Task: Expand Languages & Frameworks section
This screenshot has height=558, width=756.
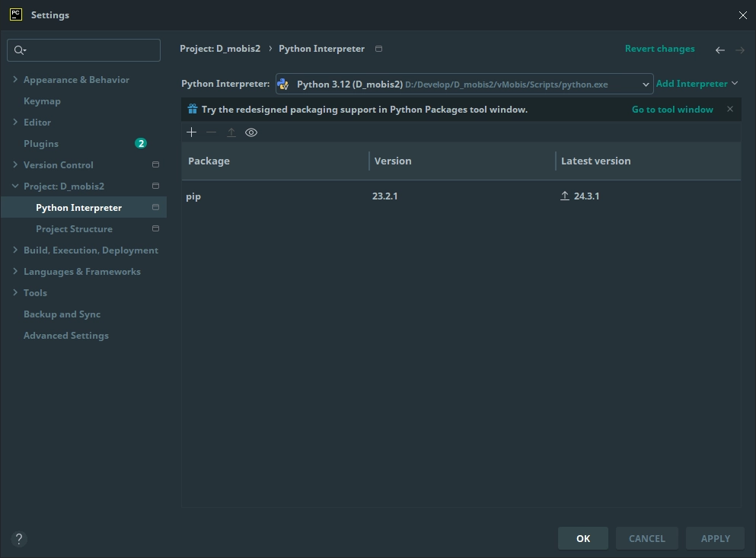Action: pos(15,271)
